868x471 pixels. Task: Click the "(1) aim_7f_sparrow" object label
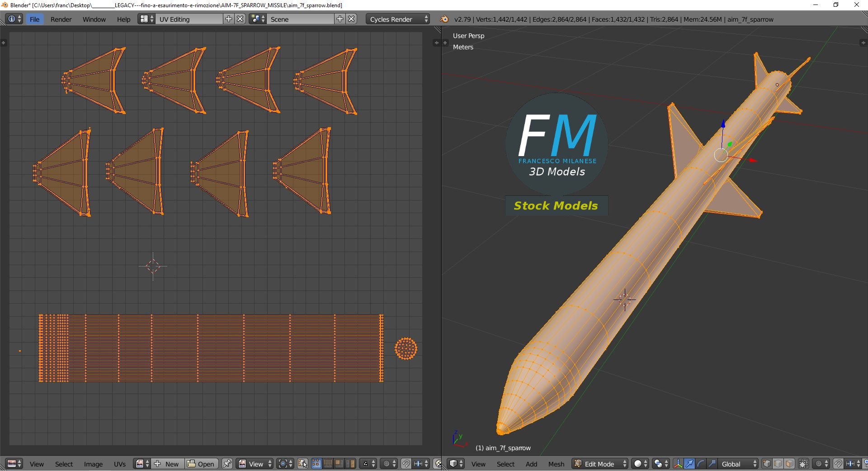(503, 448)
